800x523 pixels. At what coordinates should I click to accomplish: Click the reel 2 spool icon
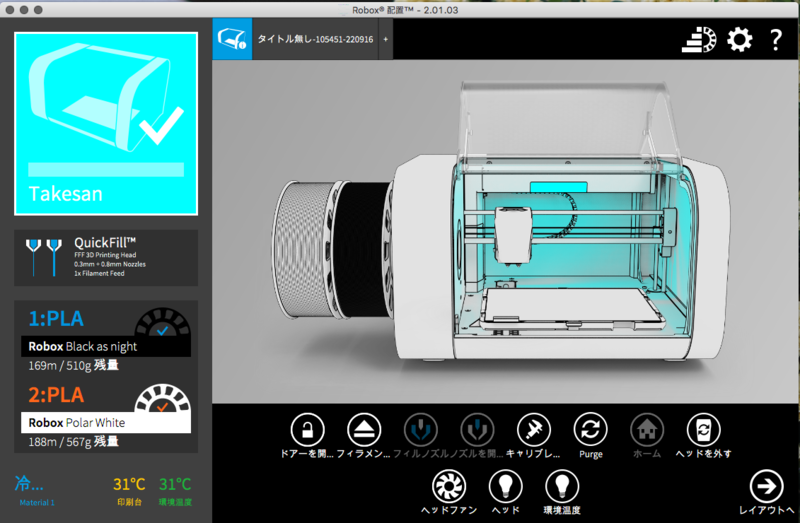click(162, 399)
